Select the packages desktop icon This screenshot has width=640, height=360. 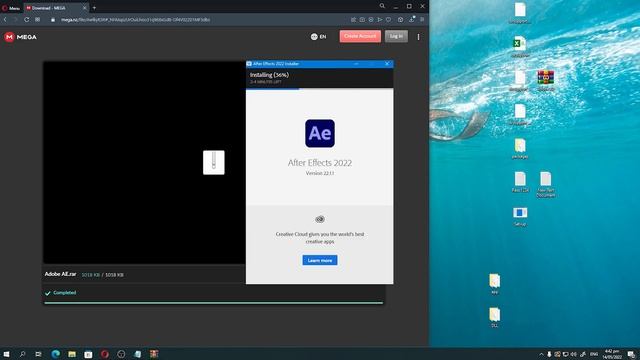520,148
